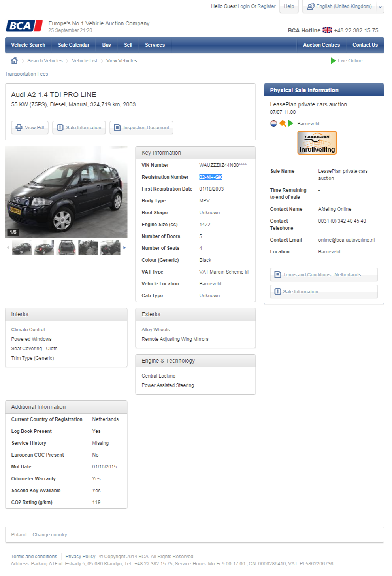The image size is (392, 576).
Task: Click the LeasePlan Inruilveiling logo
Action: [x=317, y=143]
